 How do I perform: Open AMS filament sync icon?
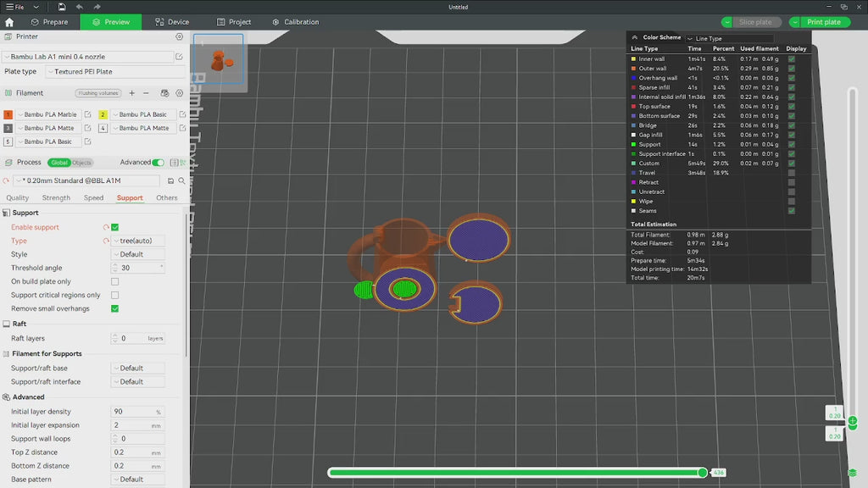[164, 93]
